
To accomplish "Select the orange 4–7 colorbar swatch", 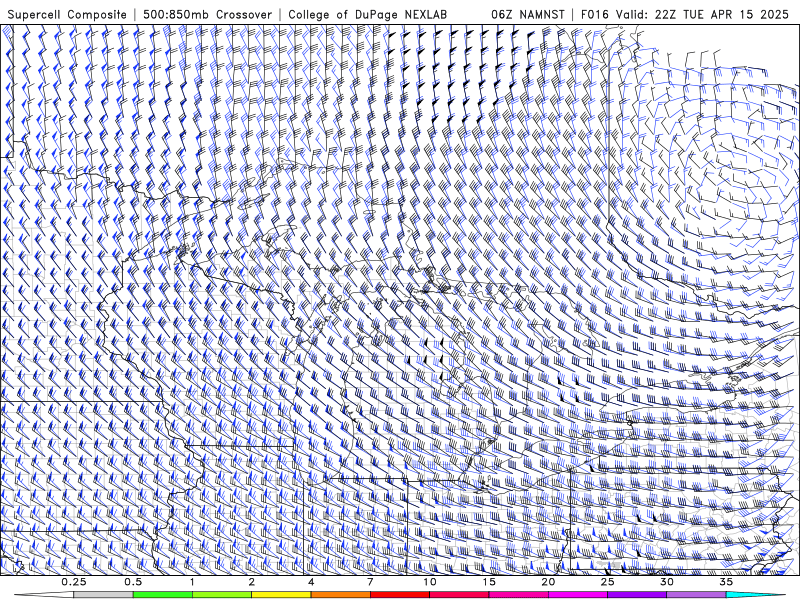I will [340, 595].
